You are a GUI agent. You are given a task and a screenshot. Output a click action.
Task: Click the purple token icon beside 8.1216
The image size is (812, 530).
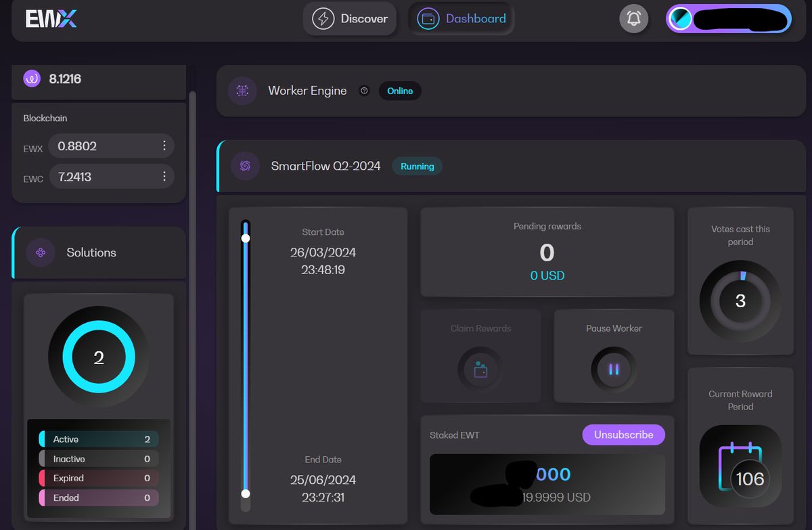pos(32,79)
